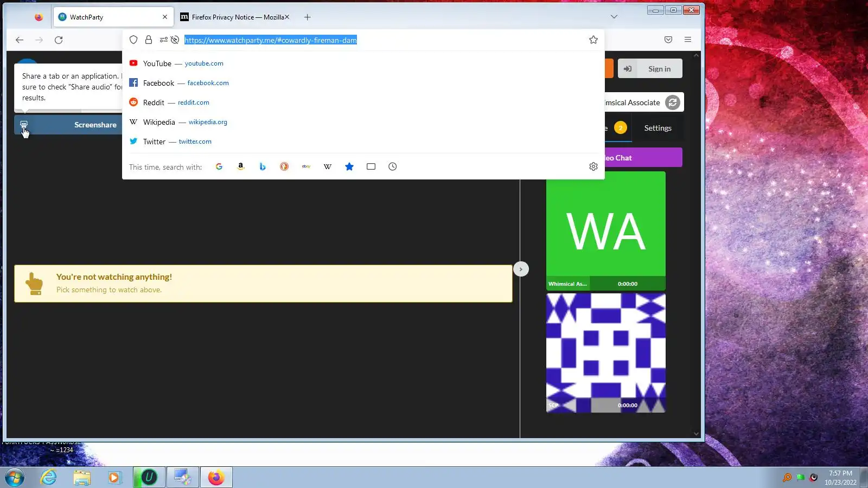
Task: Open the green U app on the taskbar
Action: (149, 477)
